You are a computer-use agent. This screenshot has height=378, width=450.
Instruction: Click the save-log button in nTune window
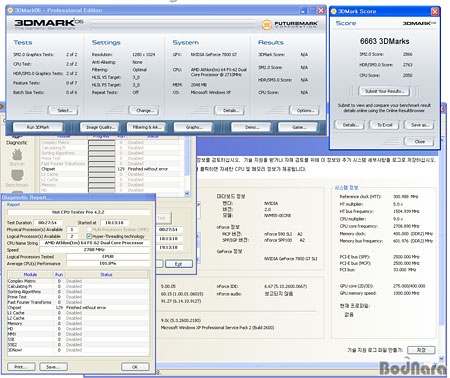pos(421,350)
